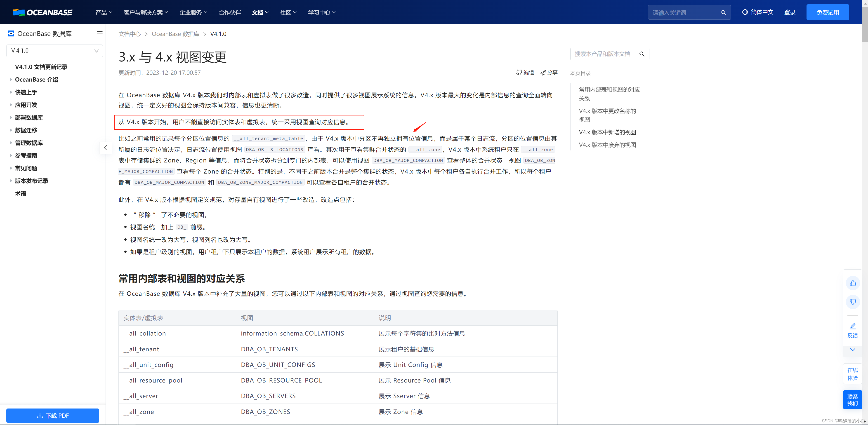868x425 pixels.
Task: Select the __all_resource_pool table cell
Action: [177, 380]
